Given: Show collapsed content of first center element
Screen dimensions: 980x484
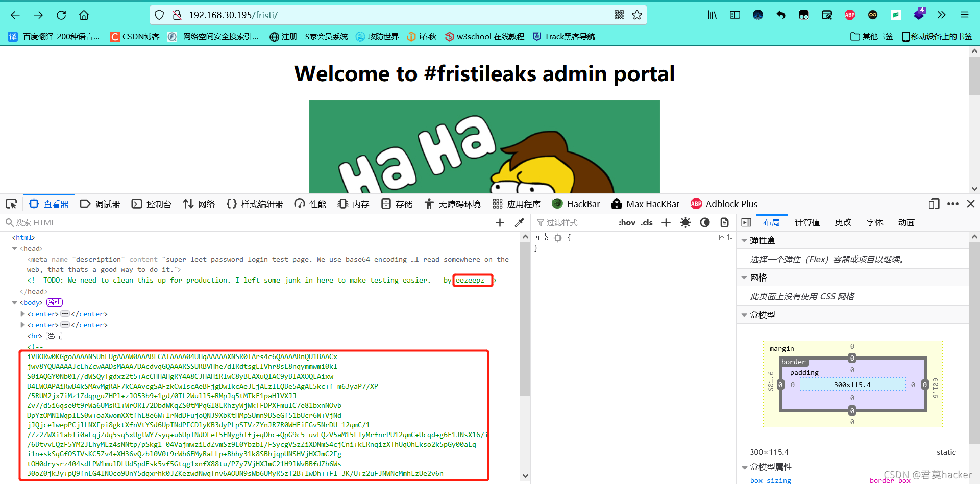Looking at the screenshot, I should (65, 314).
